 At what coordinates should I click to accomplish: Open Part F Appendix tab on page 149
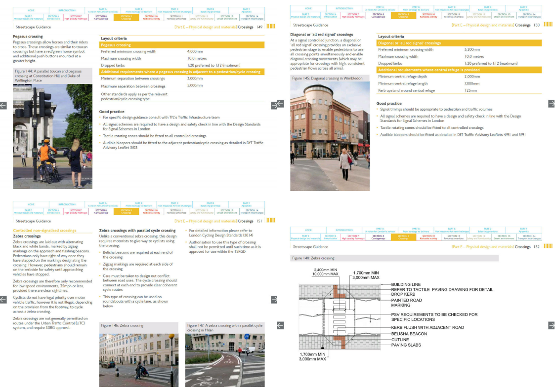(x=246, y=10)
